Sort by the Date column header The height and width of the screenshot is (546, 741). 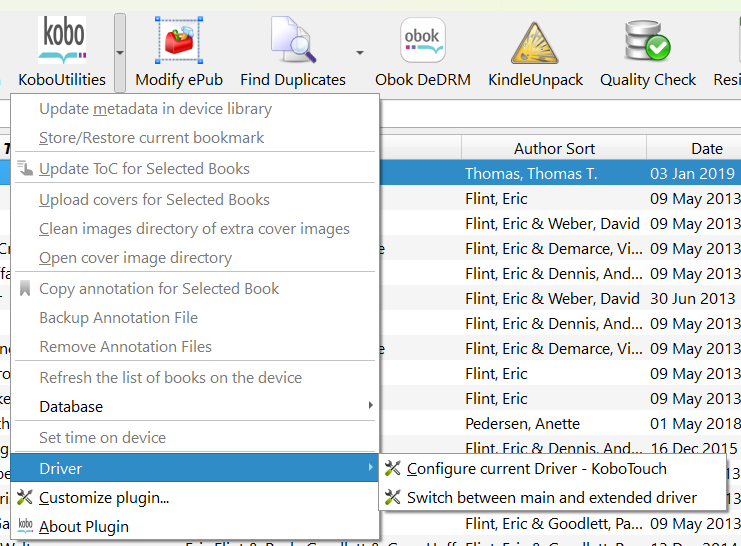coord(706,148)
